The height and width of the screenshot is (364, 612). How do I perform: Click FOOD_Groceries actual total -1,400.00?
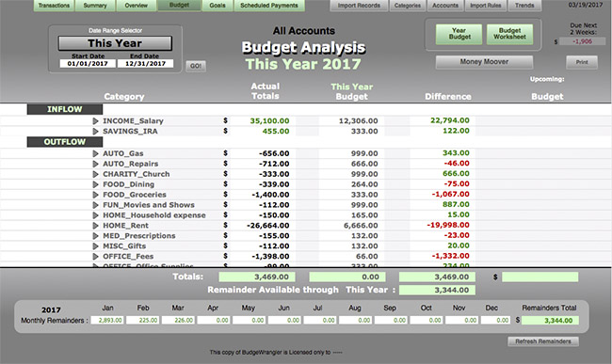[x=270, y=195]
